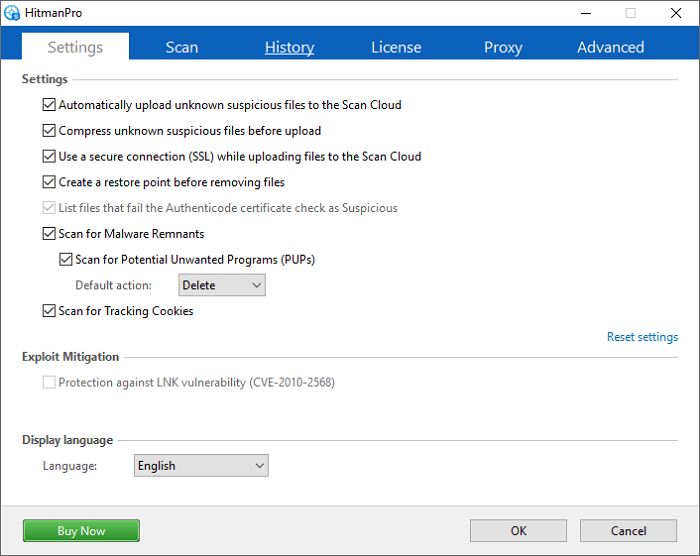Click the 'Exploit Mitigation' section heading
700x556 pixels.
pyautogui.click(x=71, y=357)
